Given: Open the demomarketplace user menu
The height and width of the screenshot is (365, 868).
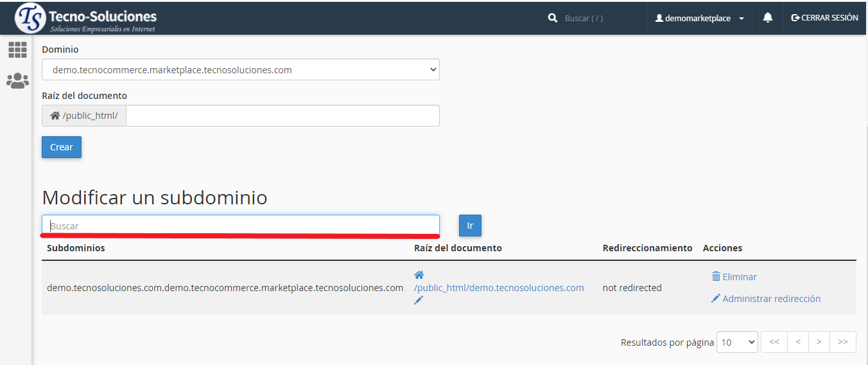Looking at the screenshot, I should point(699,19).
